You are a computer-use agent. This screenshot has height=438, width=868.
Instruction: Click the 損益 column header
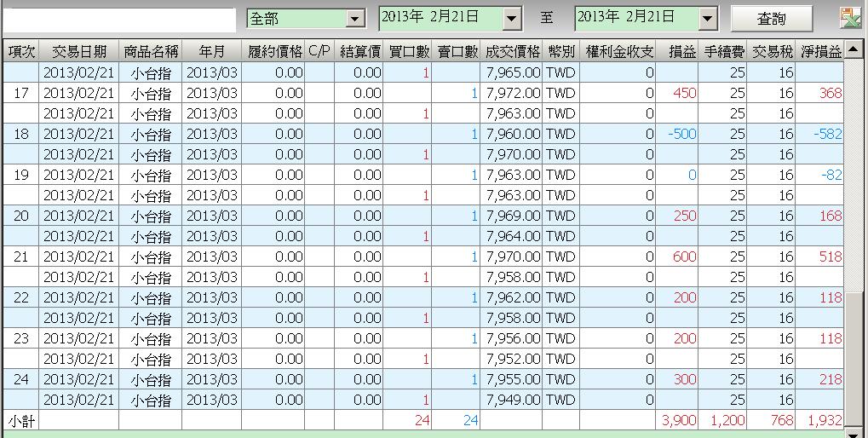677,51
